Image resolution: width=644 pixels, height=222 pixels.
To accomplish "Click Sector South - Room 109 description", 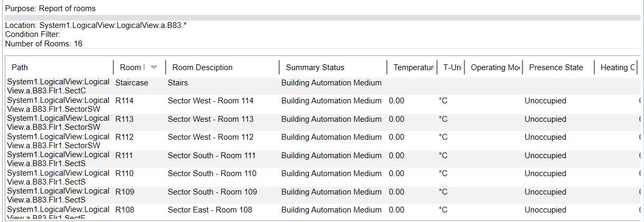I will tap(212, 192).
